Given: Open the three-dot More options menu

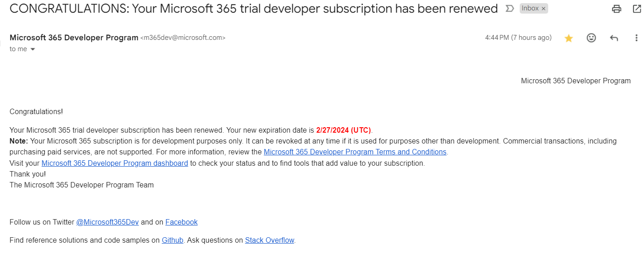Looking at the screenshot, I should tap(636, 38).
